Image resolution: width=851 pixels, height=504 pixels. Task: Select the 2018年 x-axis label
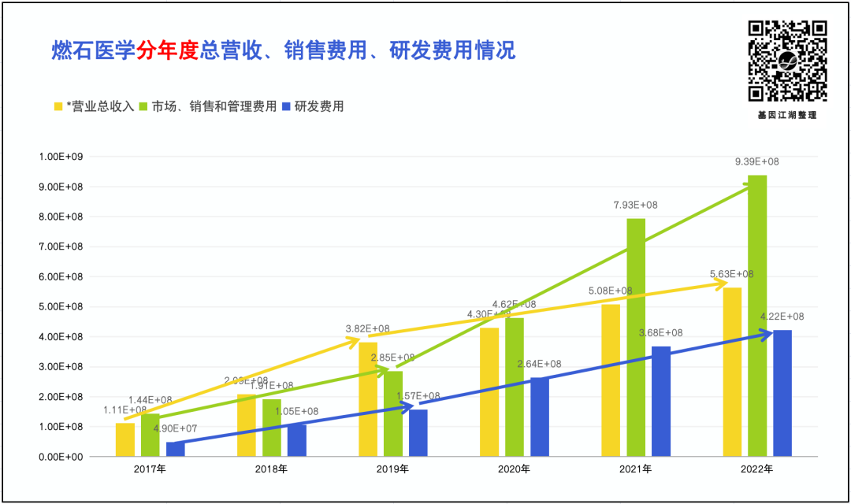click(x=271, y=469)
